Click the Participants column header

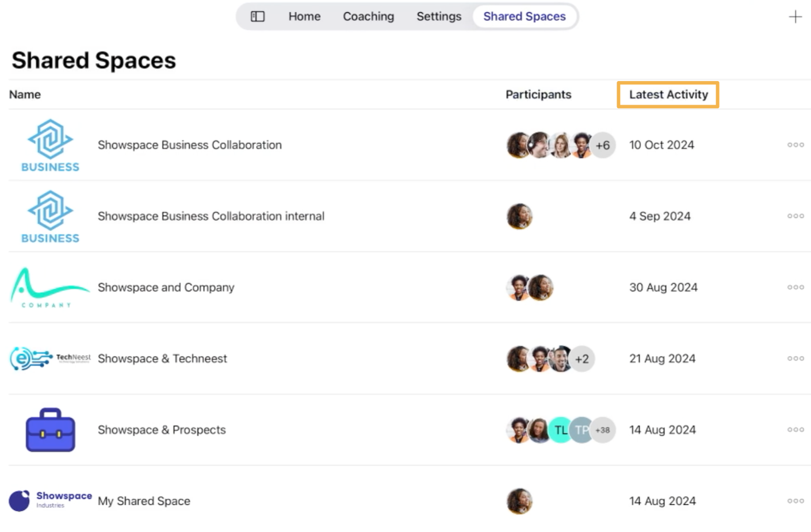pyautogui.click(x=538, y=94)
